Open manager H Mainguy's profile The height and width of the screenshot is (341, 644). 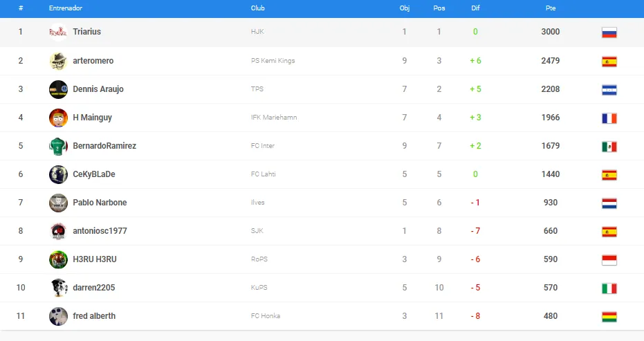click(93, 118)
